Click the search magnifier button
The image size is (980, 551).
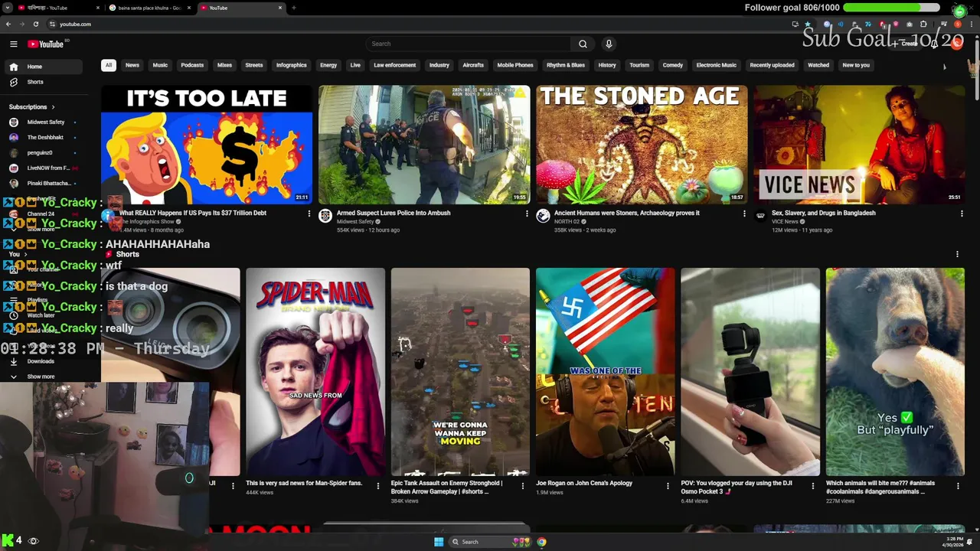point(583,44)
